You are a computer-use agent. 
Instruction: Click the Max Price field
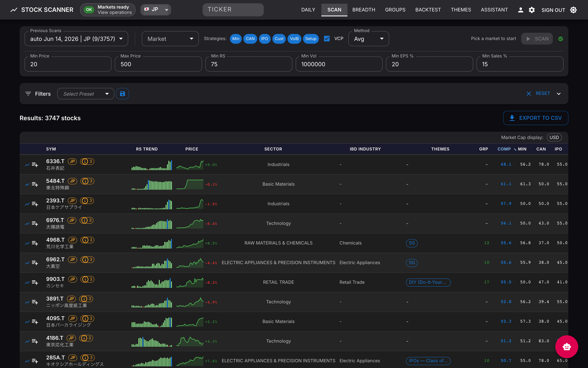tap(158, 64)
